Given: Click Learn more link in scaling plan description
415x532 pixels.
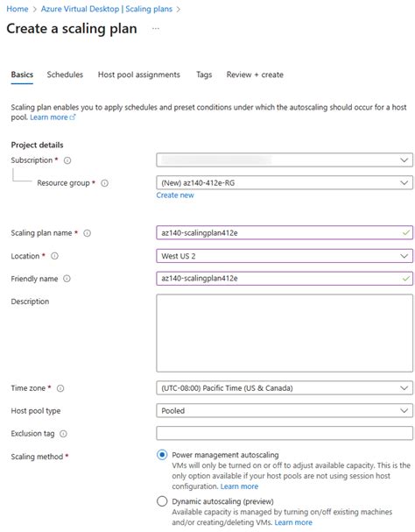Looking at the screenshot, I should (53, 117).
